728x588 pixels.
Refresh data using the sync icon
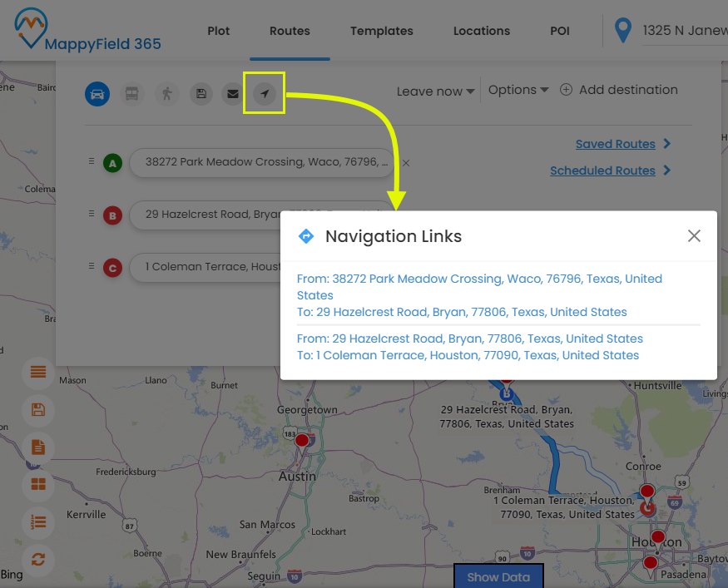click(x=37, y=560)
